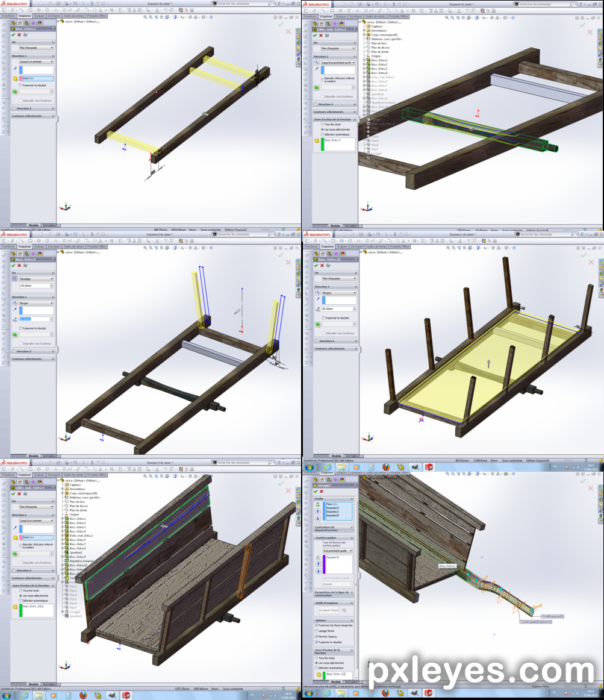Image resolution: width=604 pixels, height=700 pixels.
Task: Open 'Plan d'esquisse' dropdown in Boss.-Extru.2 panel
Action: point(36,48)
